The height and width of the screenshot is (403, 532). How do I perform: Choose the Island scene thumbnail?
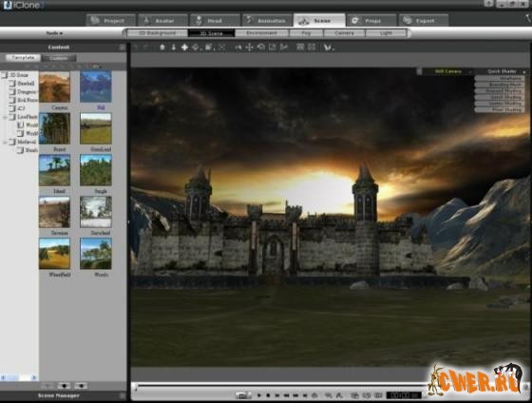[55, 170]
